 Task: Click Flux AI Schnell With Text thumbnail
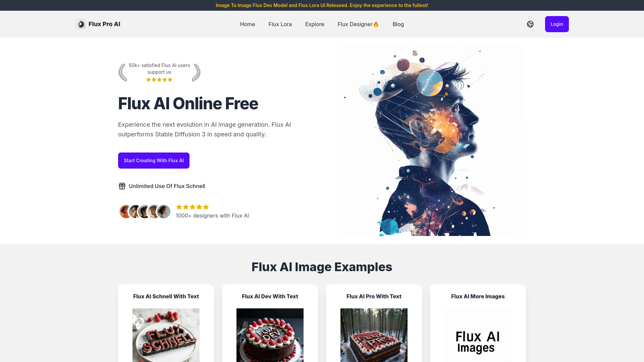click(x=166, y=335)
